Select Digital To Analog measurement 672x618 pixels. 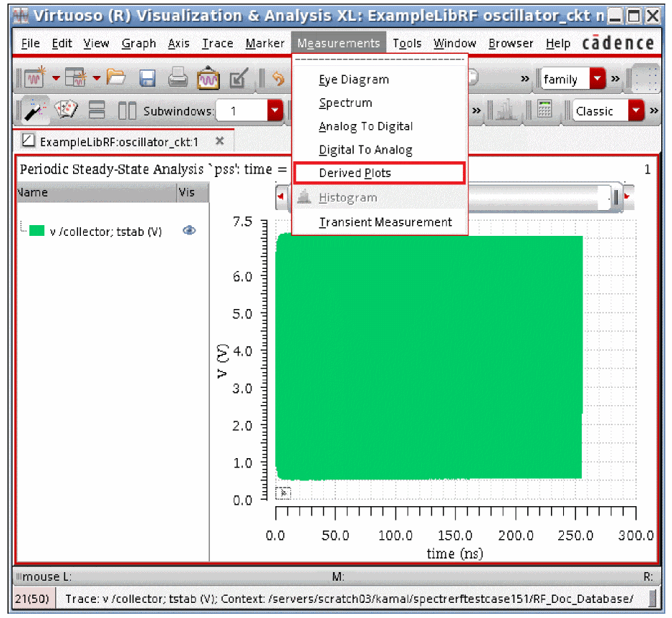[x=380, y=150]
